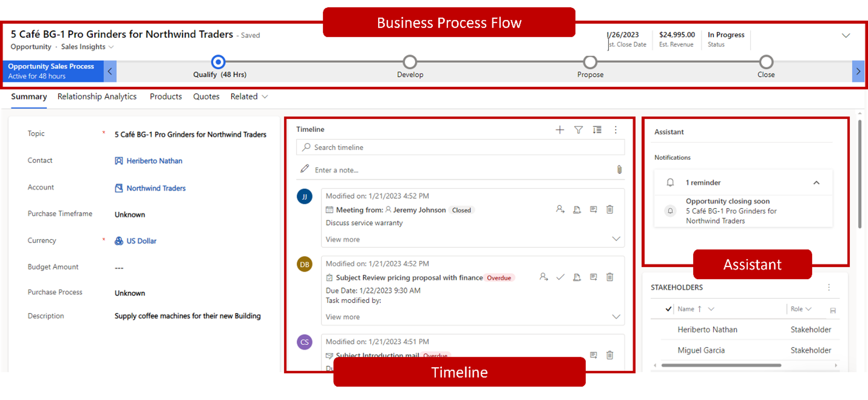Viewport: 868px width, 400px height.
Task: Open Stakeholders more commands menu
Action: pos(829,287)
